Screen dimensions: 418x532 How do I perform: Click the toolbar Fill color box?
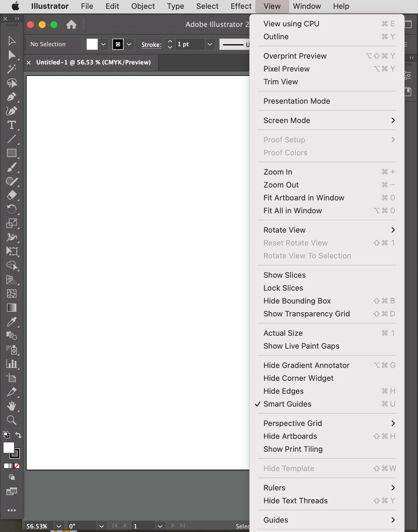[9, 448]
